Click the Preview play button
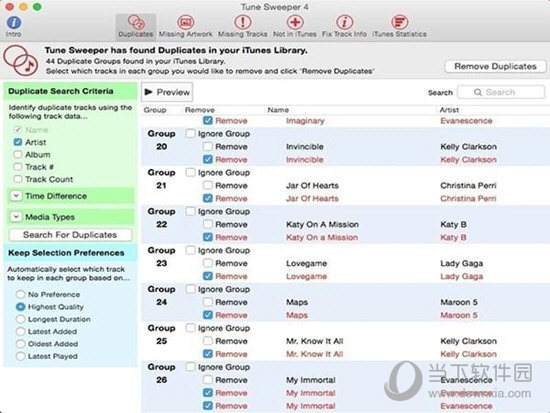550x413 pixels. (167, 92)
